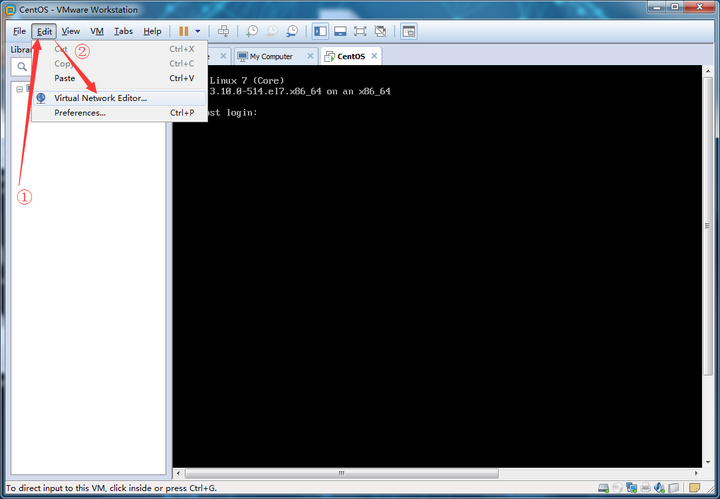Click the display device status icon
This screenshot has height=499, width=720.
[x=674, y=488]
